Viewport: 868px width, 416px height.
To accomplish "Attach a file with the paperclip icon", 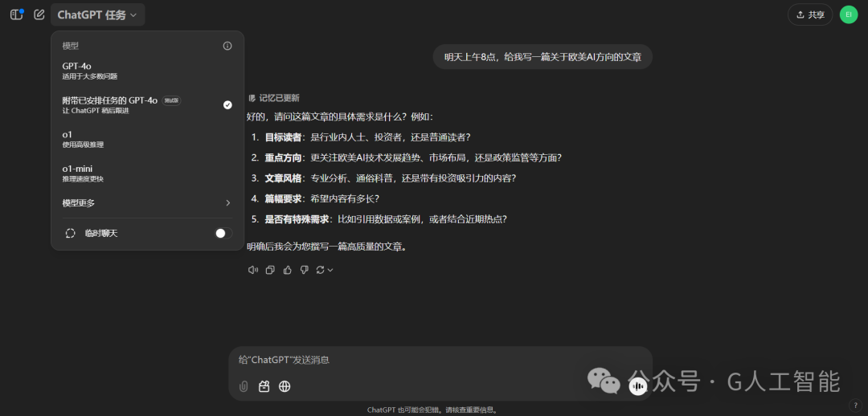I will (244, 386).
